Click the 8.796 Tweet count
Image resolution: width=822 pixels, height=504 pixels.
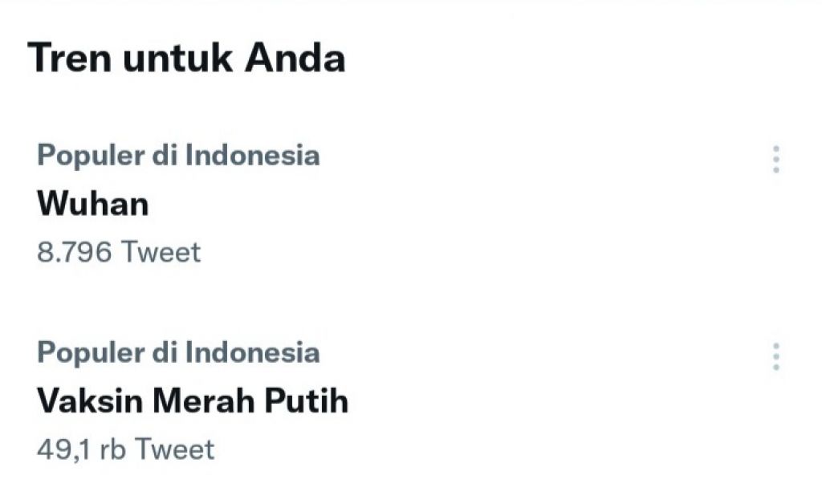point(119,252)
